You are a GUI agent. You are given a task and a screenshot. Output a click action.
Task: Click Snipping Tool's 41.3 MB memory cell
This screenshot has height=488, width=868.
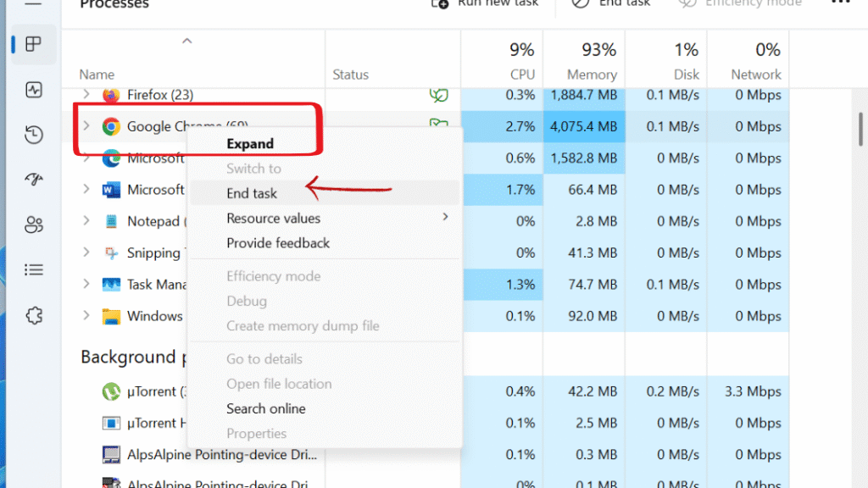[584, 252]
